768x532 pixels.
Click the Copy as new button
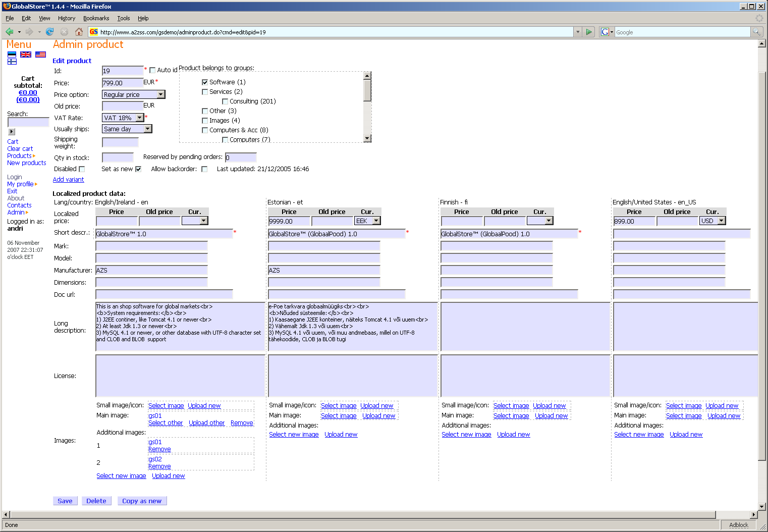point(142,501)
